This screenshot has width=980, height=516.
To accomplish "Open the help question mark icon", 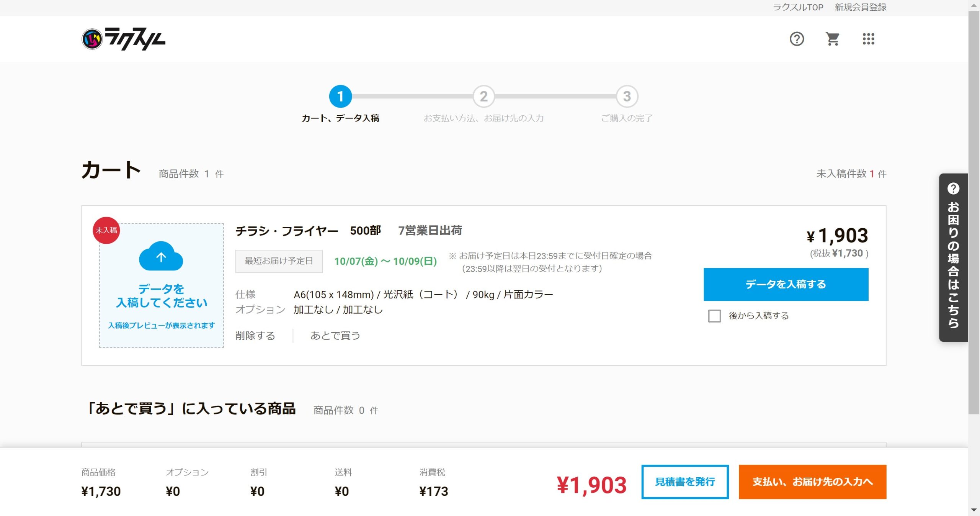I will (x=797, y=39).
